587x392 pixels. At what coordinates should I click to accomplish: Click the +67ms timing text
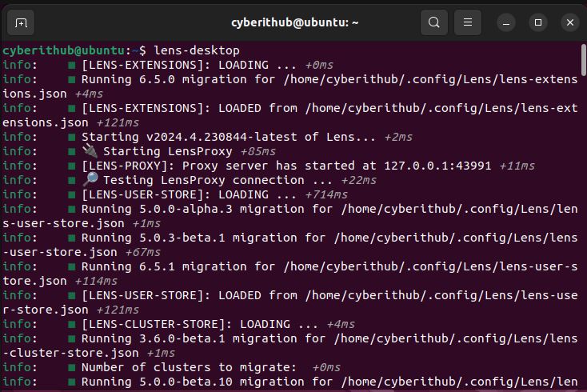point(142,252)
